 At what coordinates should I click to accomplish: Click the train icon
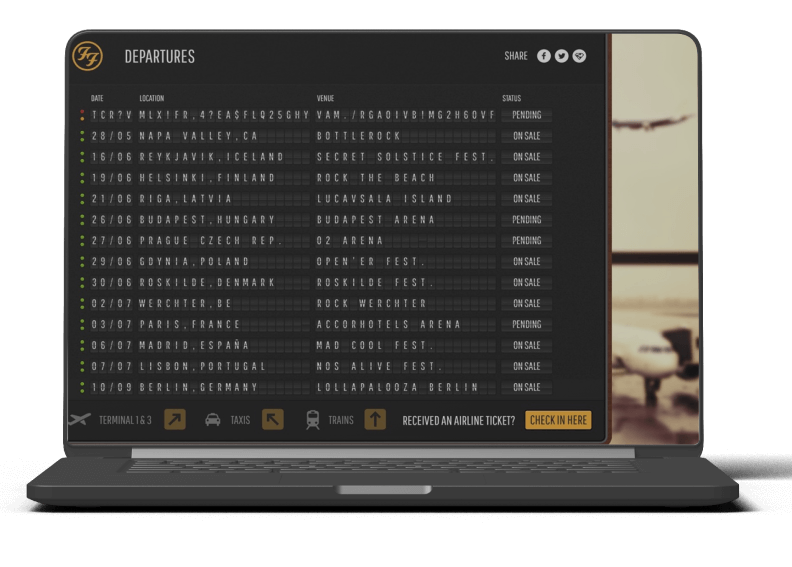pyautogui.click(x=313, y=420)
